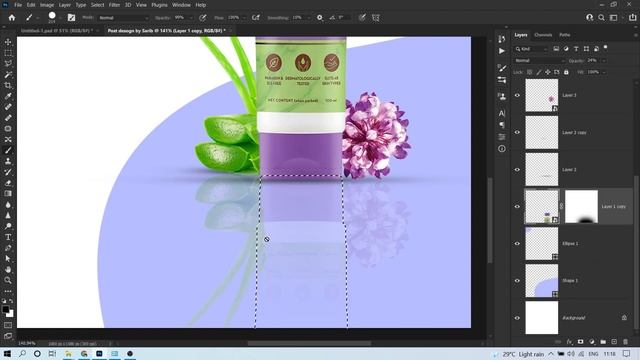Select the Clone Stamp tool

pyautogui.click(x=8, y=161)
